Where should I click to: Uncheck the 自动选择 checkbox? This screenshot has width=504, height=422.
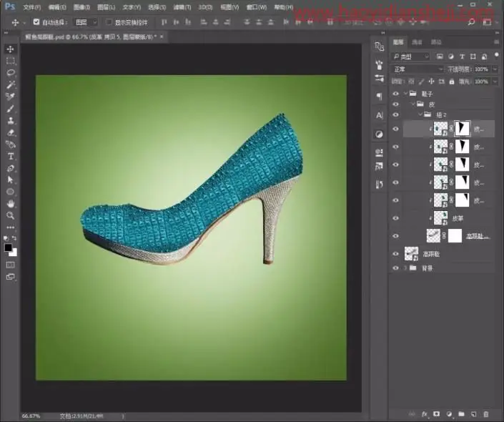pos(36,22)
